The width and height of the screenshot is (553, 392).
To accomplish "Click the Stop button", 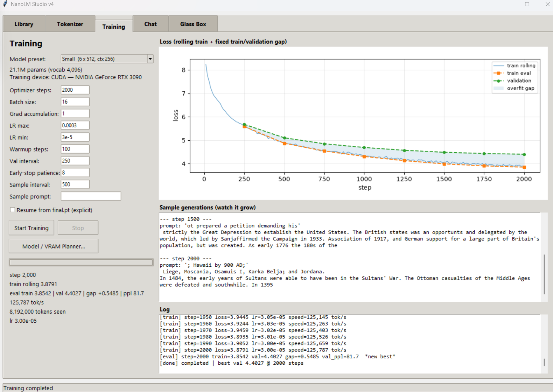I will (78, 228).
